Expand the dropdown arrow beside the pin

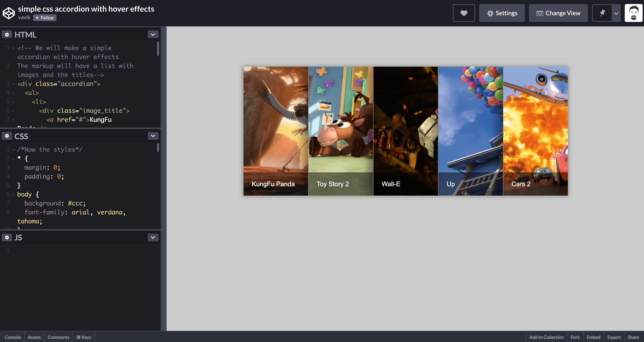pyautogui.click(x=616, y=13)
